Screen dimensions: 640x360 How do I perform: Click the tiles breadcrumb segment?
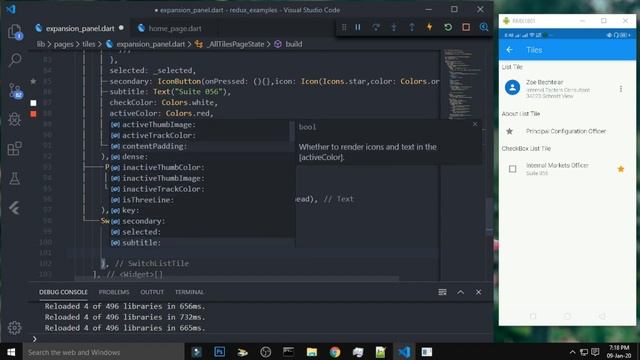pyautogui.click(x=89, y=44)
